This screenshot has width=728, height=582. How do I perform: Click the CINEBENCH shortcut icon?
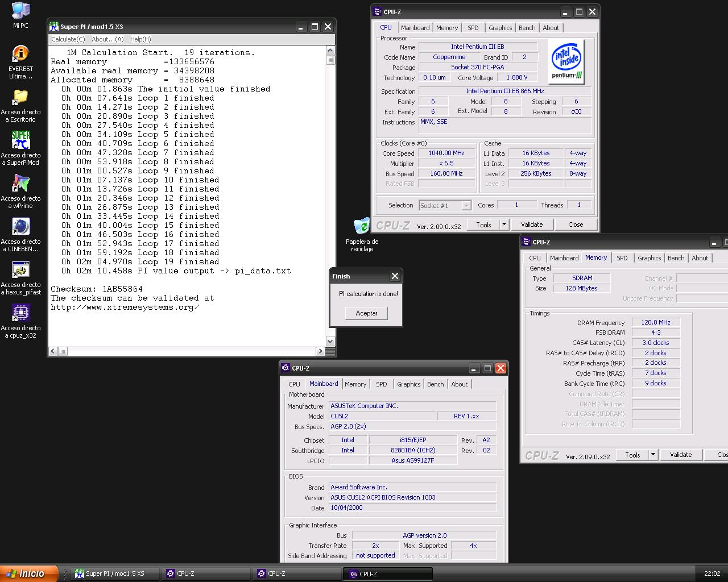click(20, 227)
